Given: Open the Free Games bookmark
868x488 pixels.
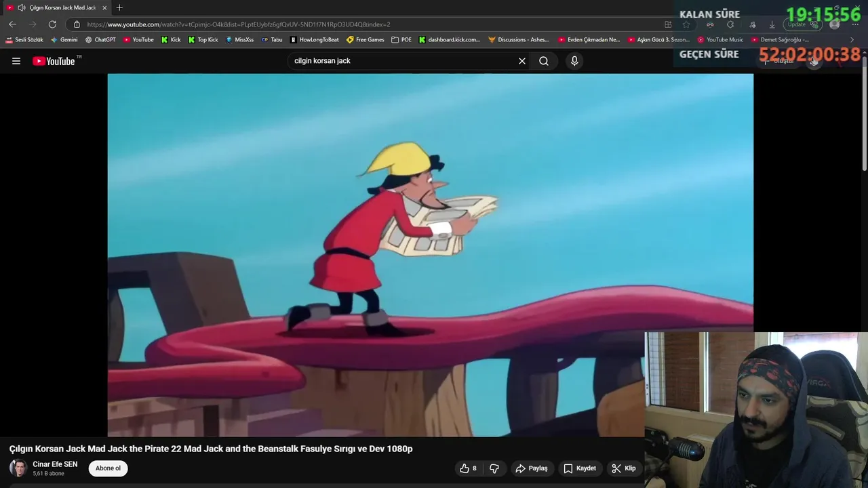Looking at the screenshot, I should [365, 40].
